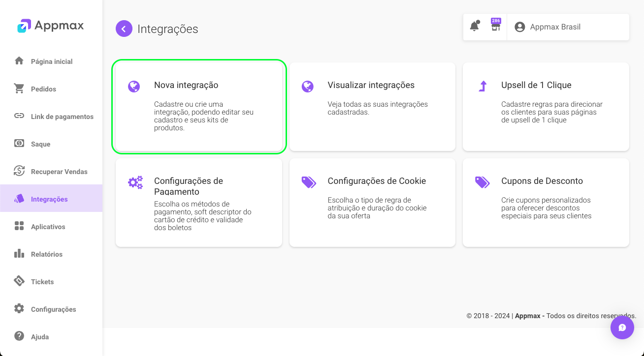Open the Nova integração card
644x356 pixels.
tap(198, 106)
